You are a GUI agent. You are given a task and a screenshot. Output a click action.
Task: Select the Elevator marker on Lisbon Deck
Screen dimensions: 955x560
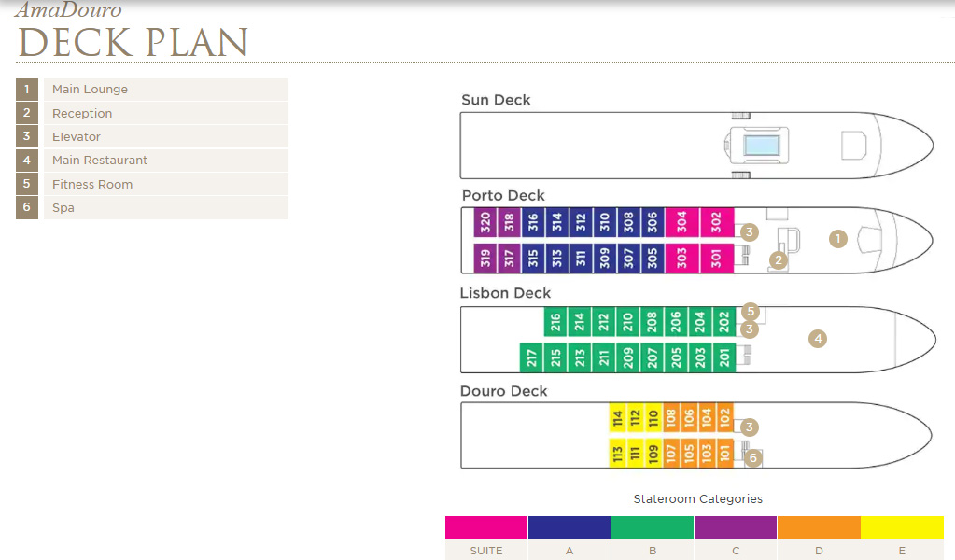point(750,329)
